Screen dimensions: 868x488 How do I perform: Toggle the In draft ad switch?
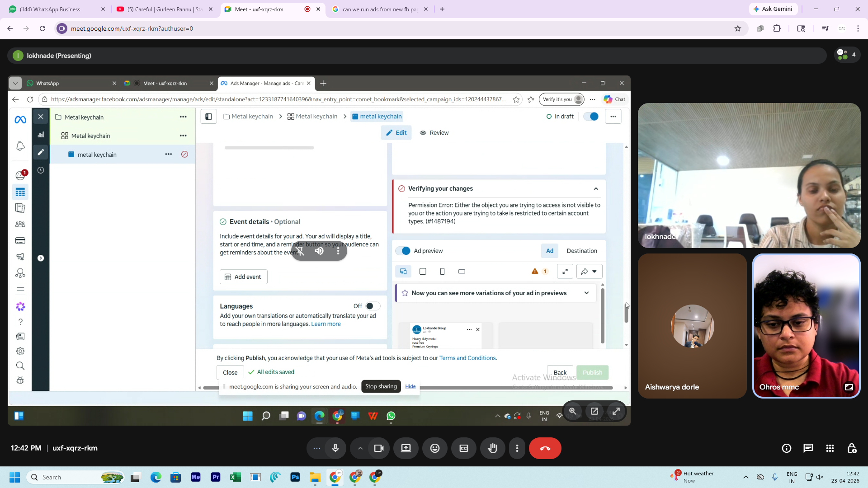click(x=591, y=117)
